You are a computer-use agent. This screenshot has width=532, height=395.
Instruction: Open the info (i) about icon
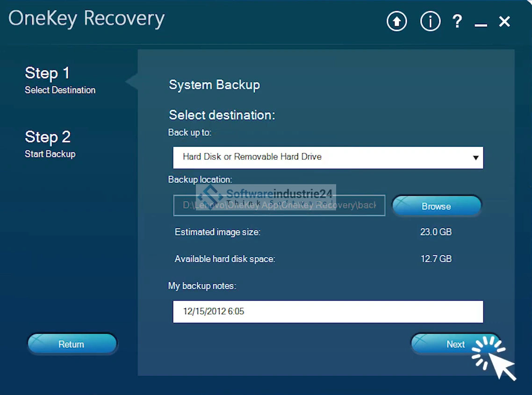(x=430, y=22)
